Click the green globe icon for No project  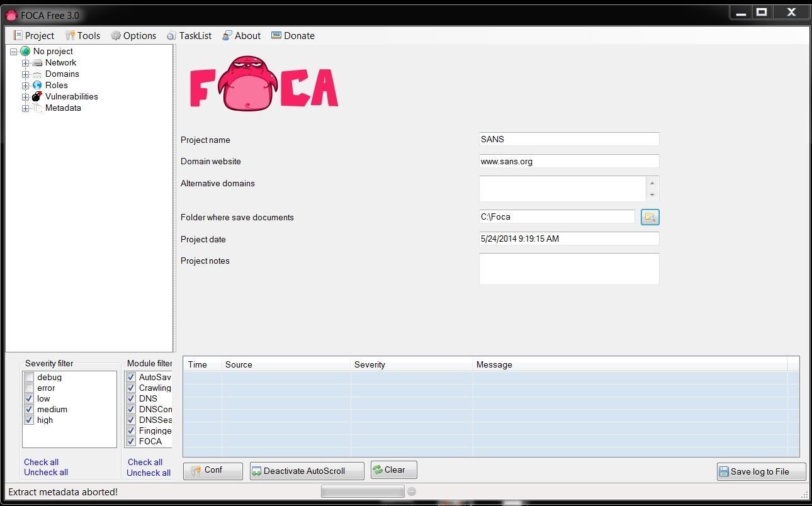coord(25,51)
